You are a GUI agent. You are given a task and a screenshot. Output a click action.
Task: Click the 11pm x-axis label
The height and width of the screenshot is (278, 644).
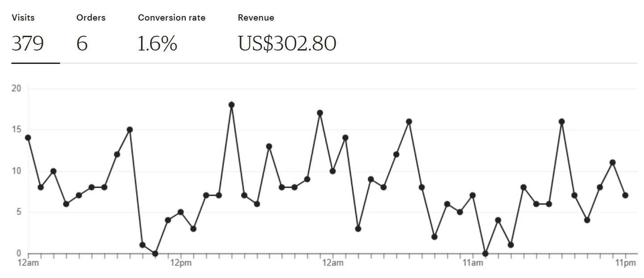tap(625, 263)
